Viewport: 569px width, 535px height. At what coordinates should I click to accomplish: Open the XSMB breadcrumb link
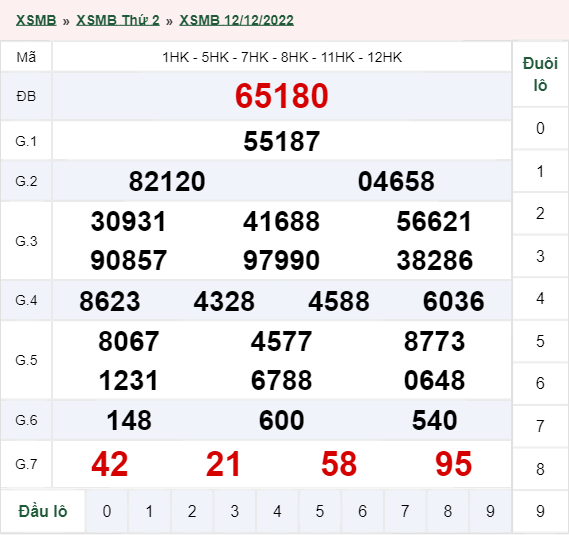[36, 20]
